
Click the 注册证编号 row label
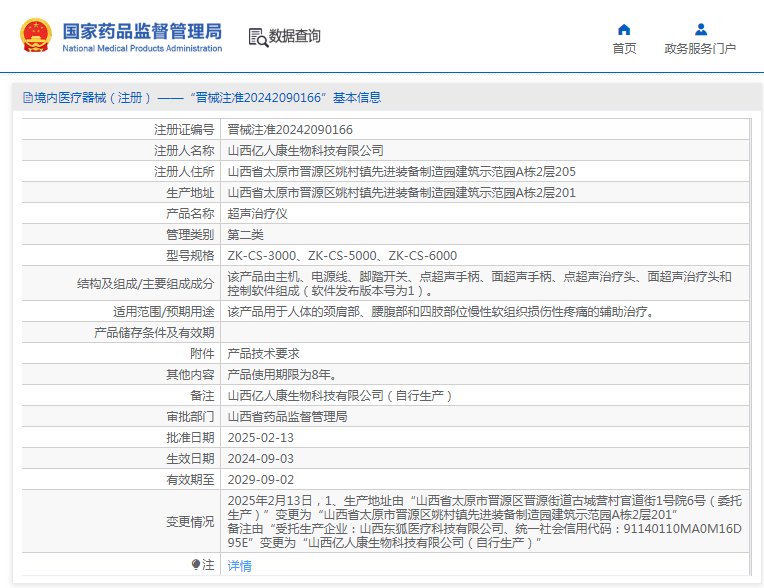[x=184, y=130]
